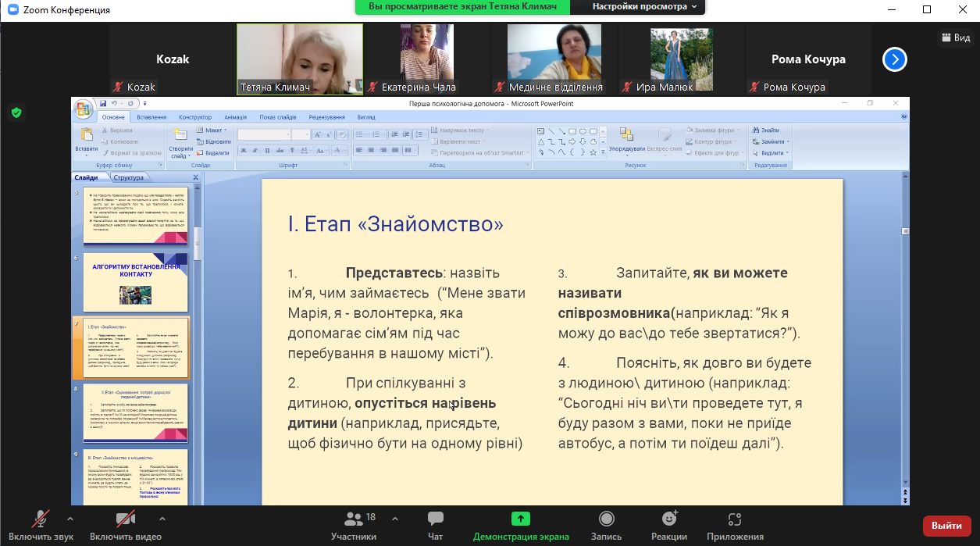Show next participants with arrow button
This screenshot has height=546, width=980.
coord(895,59)
